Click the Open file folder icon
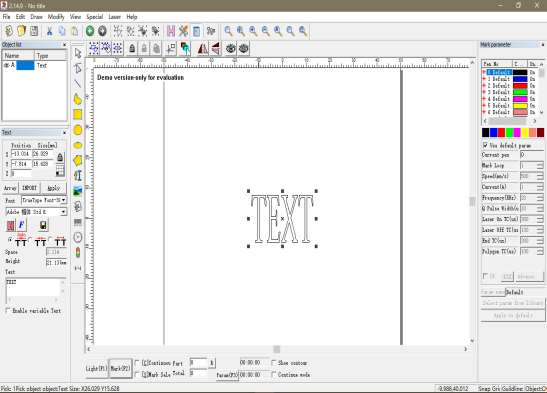Image resolution: width=547 pixels, height=393 pixels. pyautogui.click(x=21, y=31)
